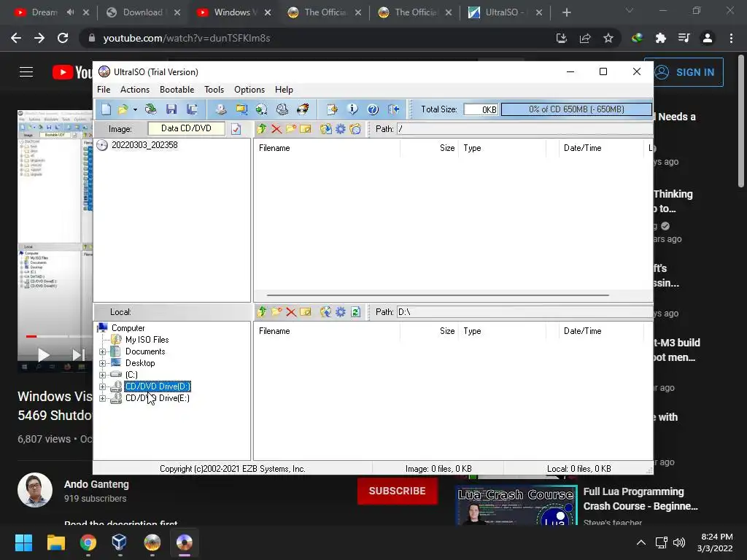
Task: Click the image file list horizontal scrollbar
Action: click(438, 295)
